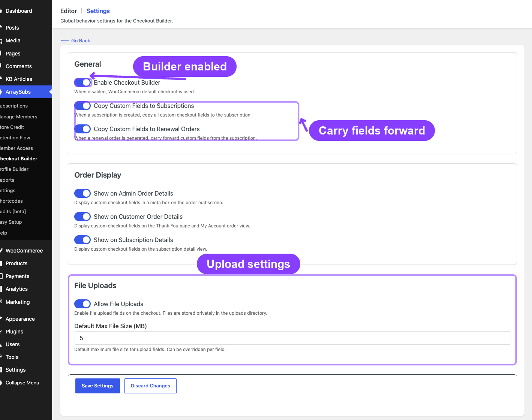Open KB Articles menu
The image size is (532, 420).
coord(26,79)
